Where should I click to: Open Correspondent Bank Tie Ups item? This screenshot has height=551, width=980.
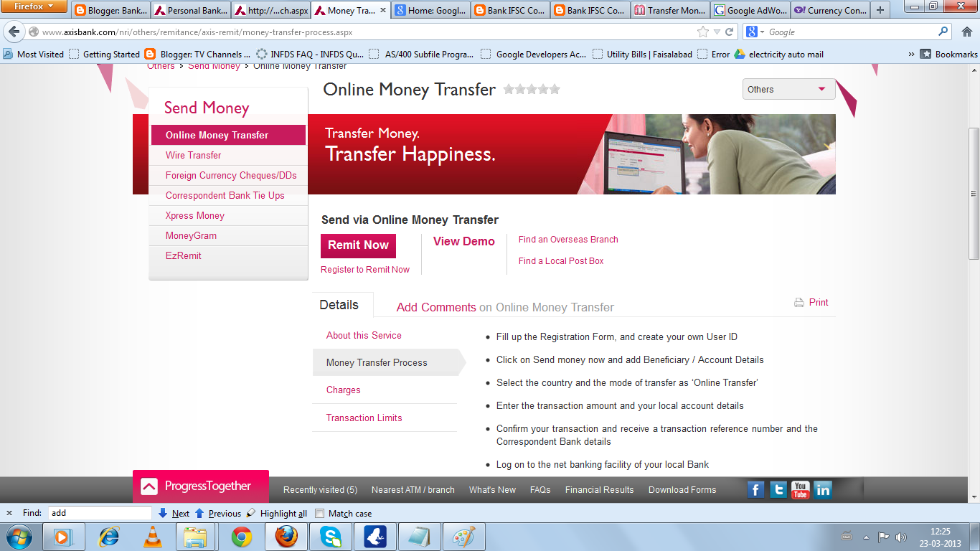tap(225, 195)
